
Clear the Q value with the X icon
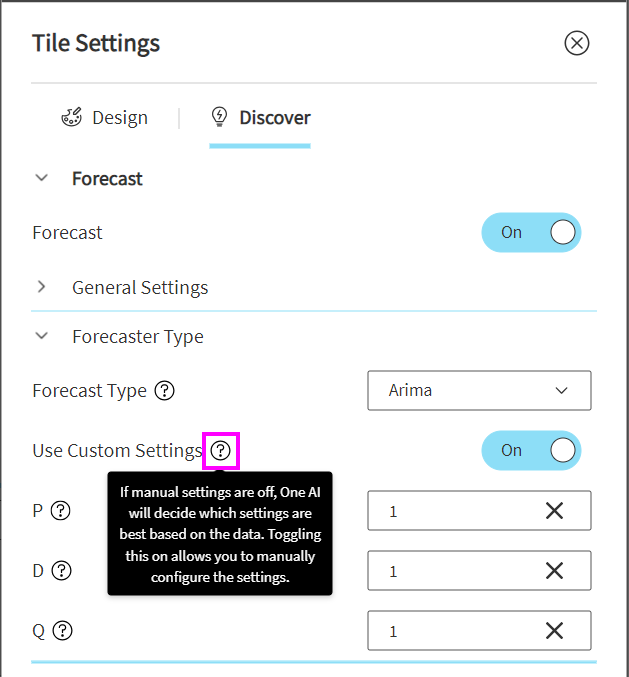pyautogui.click(x=554, y=631)
